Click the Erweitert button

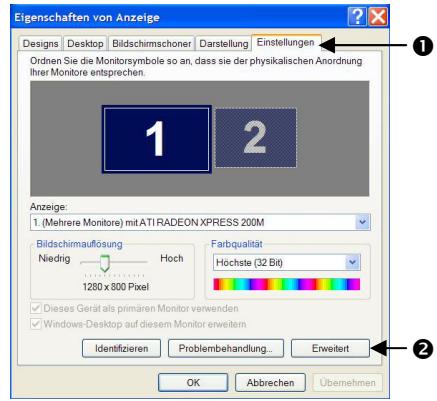330,348
